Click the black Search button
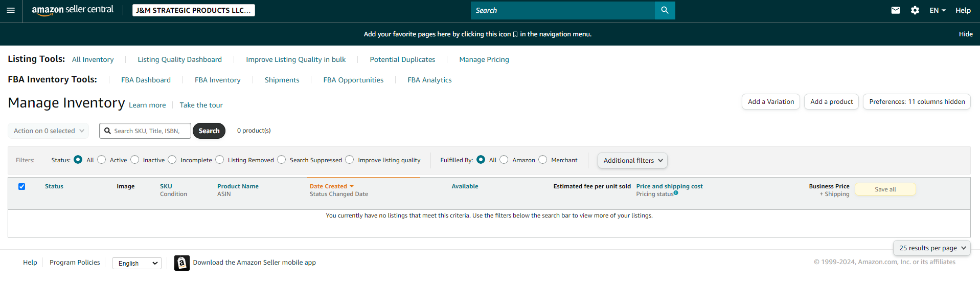This screenshot has width=980, height=303. 209,131
